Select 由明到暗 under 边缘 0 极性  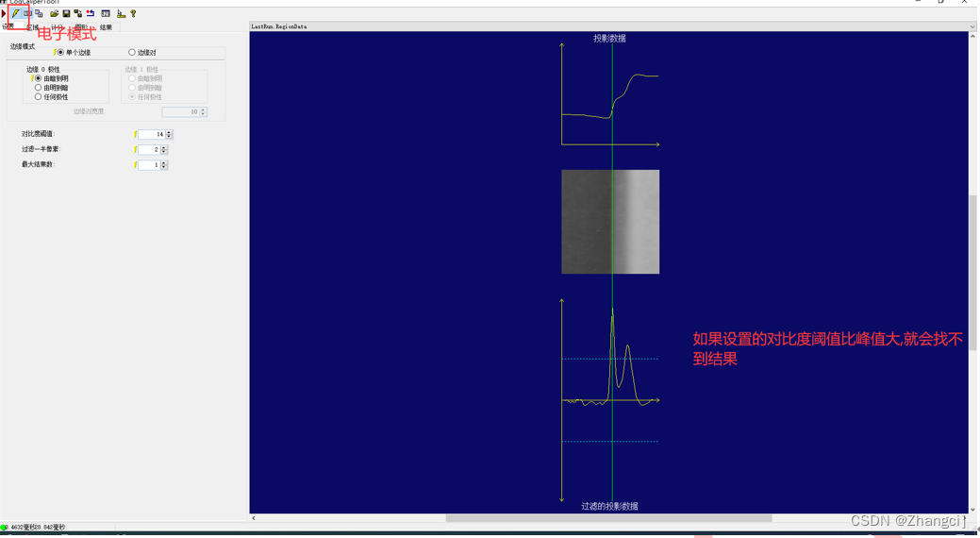click(x=38, y=88)
